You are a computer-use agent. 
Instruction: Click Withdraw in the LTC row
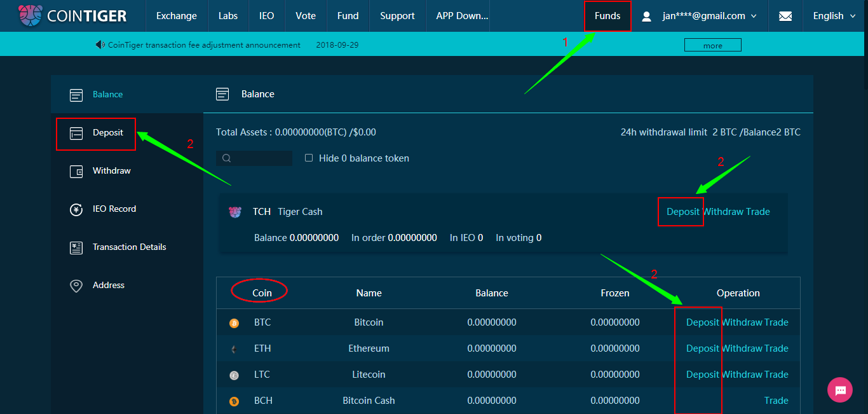point(742,375)
